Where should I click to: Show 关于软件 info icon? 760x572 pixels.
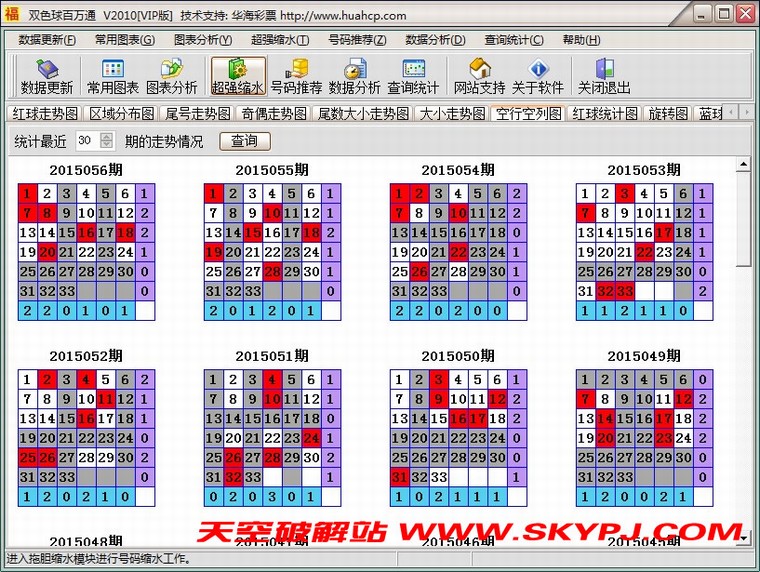coord(538,76)
